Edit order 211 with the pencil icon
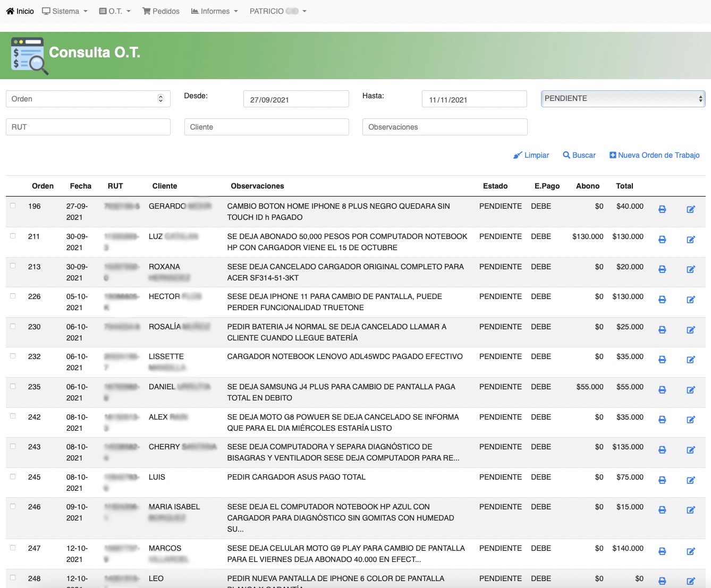The image size is (711, 588). coord(691,240)
